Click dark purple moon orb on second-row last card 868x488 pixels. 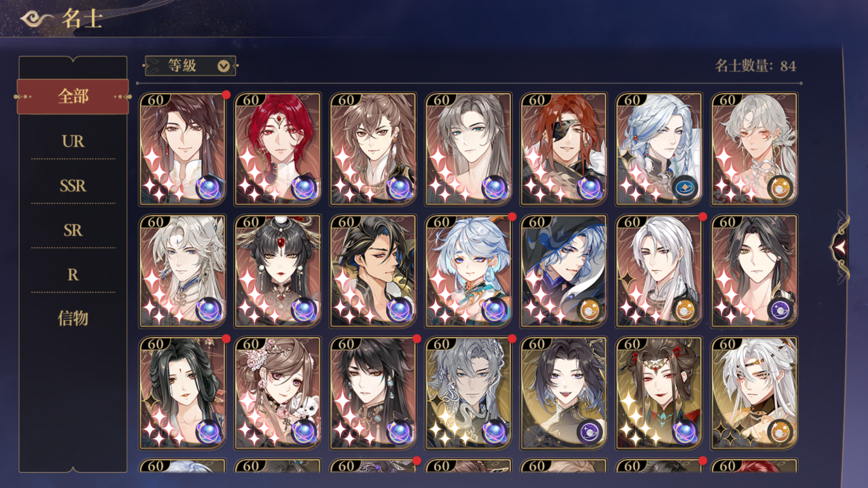(x=780, y=310)
